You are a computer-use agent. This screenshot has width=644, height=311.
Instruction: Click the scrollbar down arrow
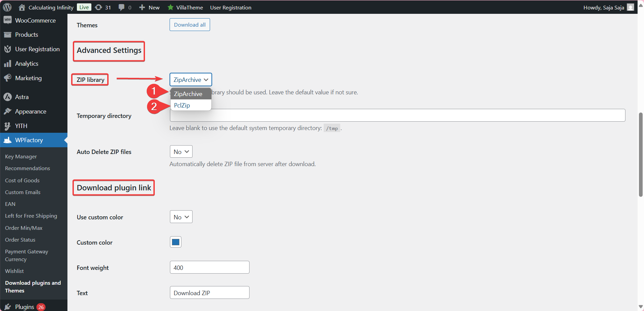641,307
